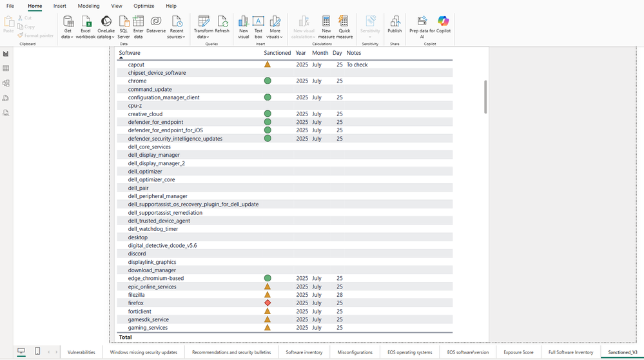Expand Recent sources dropdown arrow
Viewport: 644px width, 360px height.
point(184,37)
